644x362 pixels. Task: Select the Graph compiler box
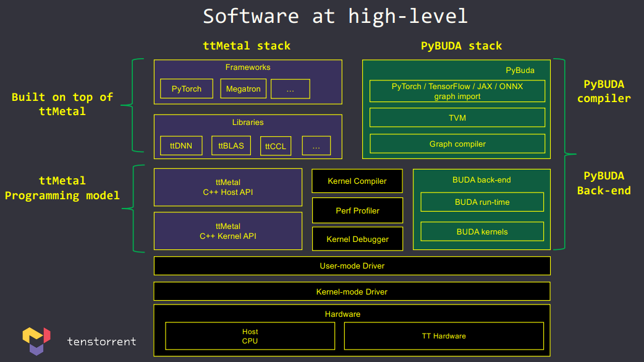point(457,144)
